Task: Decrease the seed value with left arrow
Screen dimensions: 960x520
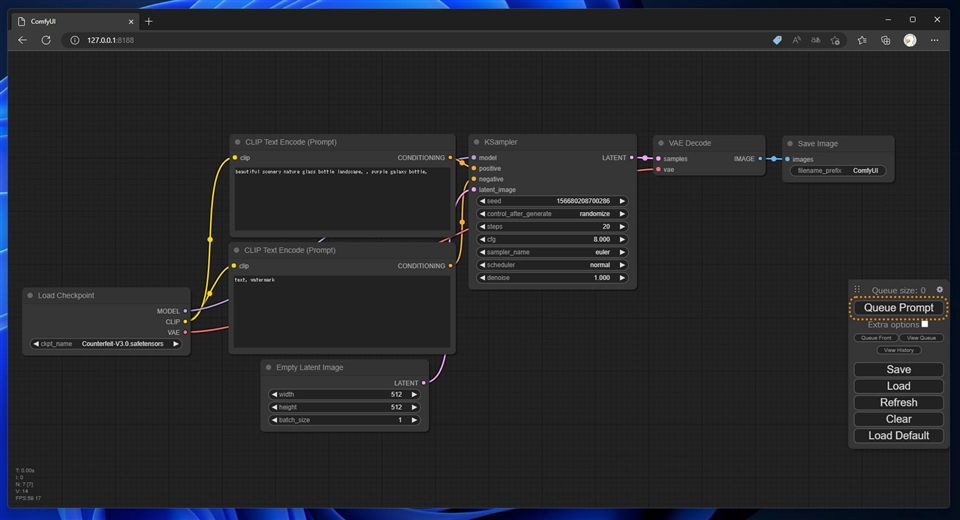Action: pyautogui.click(x=482, y=201)
